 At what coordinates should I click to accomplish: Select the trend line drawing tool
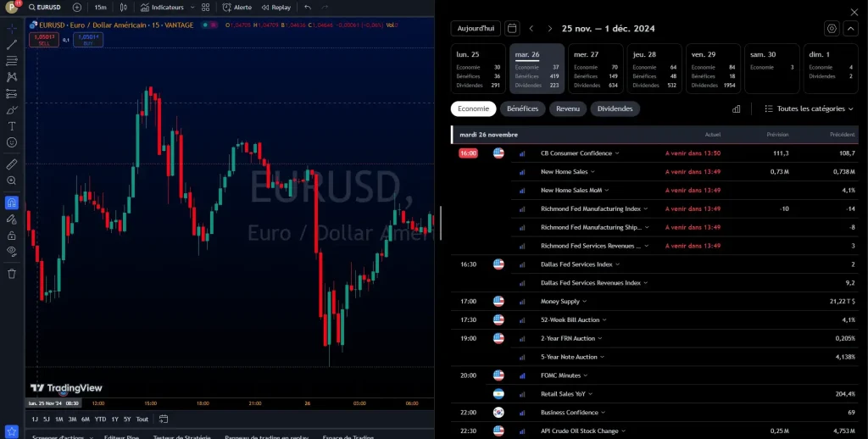point(12,44)
